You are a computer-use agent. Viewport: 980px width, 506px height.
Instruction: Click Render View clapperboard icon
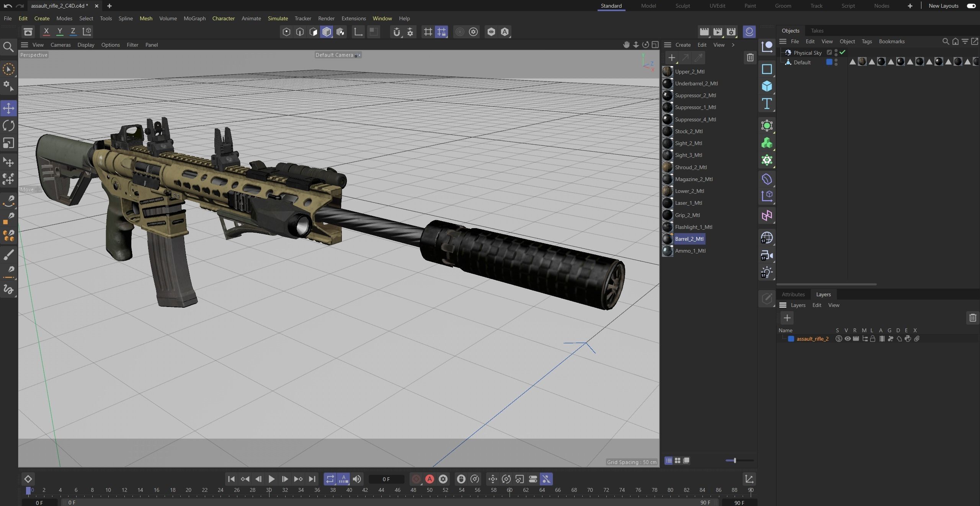[x=704, y=32]
